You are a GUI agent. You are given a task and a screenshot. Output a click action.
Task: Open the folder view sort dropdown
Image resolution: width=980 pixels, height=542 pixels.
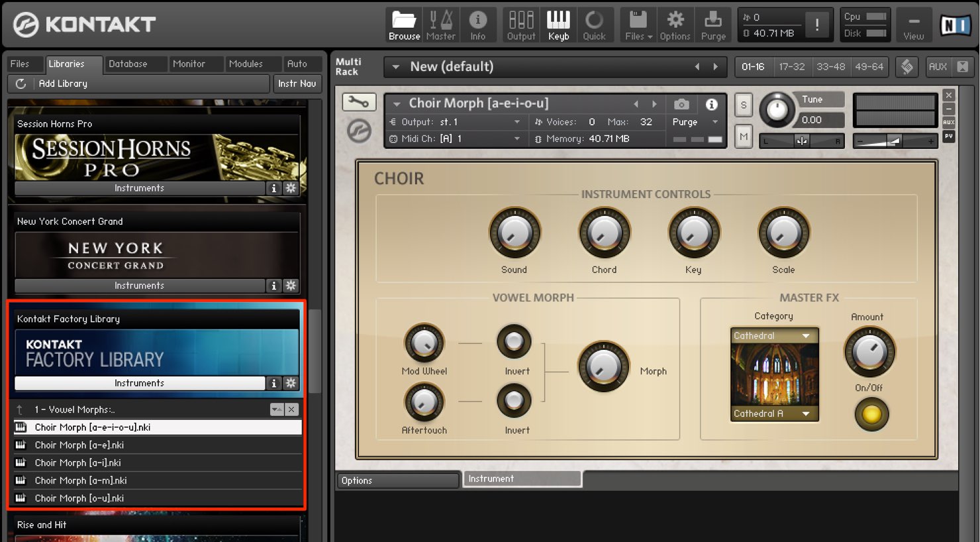[x=277, y=409]
